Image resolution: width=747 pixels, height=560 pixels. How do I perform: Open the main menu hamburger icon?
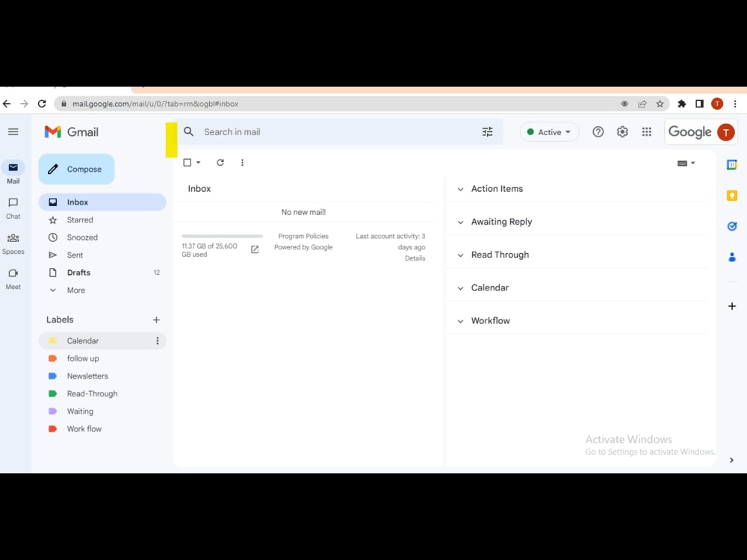pyautogui.click(x=13, y=132)
